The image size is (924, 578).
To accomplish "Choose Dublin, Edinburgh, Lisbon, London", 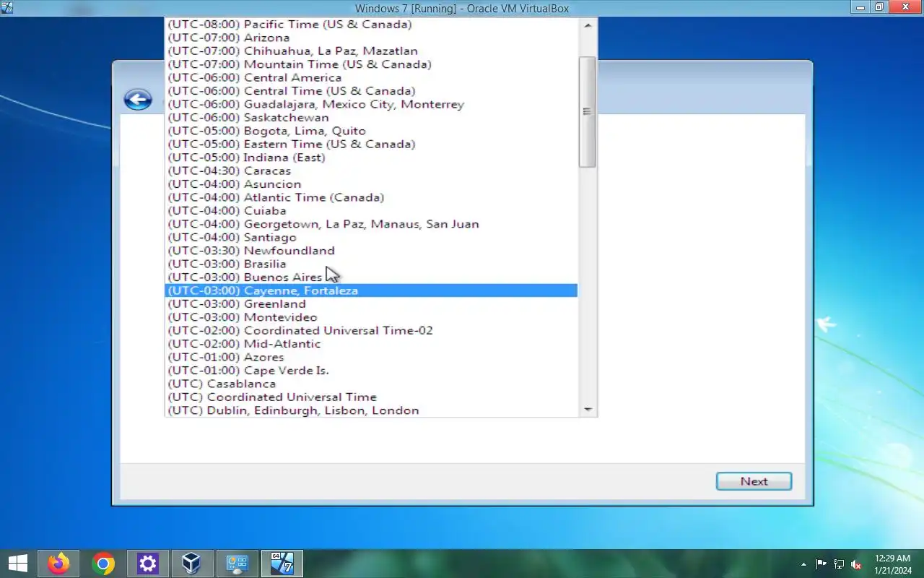I will click(x=371, y=410).
